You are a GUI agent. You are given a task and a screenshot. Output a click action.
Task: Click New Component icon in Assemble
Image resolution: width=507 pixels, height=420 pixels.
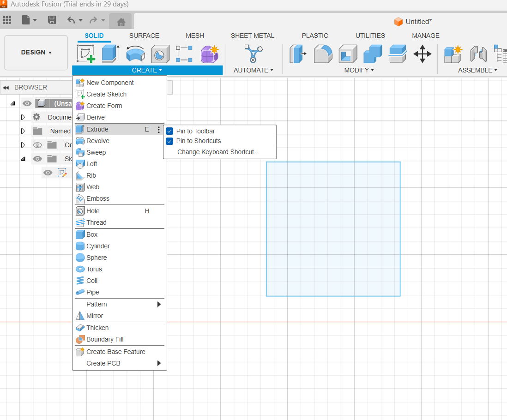[453, 54]
